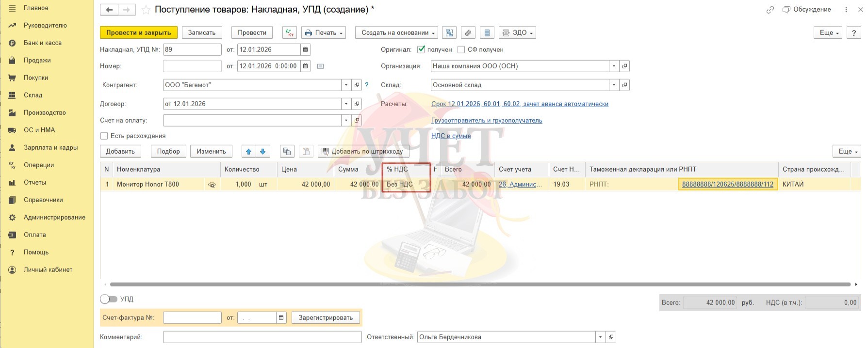Open the document structure icon
Viewport: 868px width, 348px height.
449,33
